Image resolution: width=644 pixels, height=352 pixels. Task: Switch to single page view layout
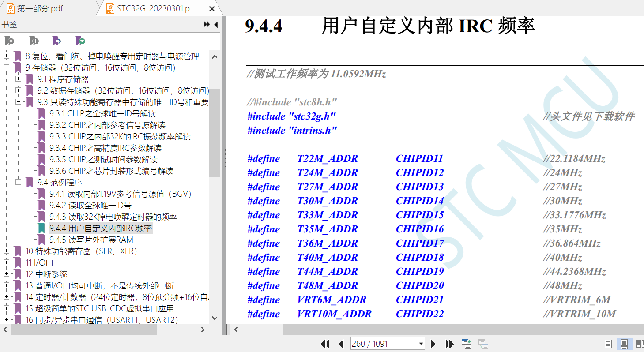pyautogui.click(x=608, y=344)
